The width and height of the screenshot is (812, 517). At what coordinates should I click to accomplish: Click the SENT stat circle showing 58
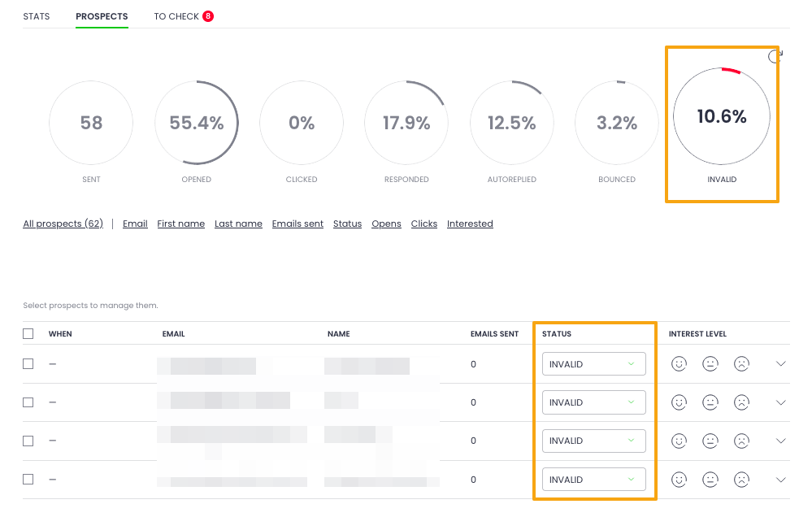click(90, 123)
